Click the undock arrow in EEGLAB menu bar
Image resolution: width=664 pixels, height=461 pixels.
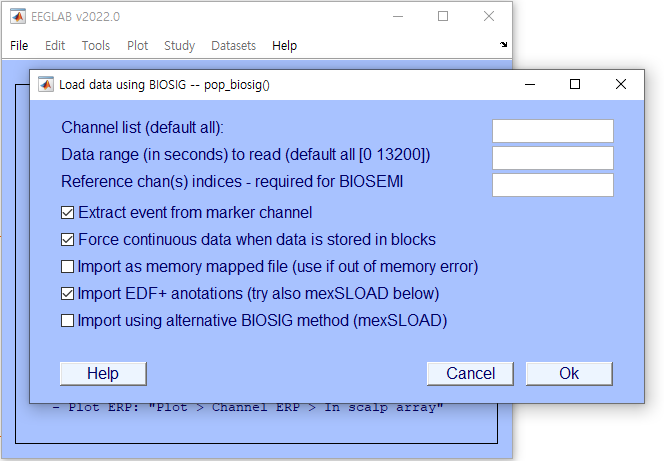tap(503, 44)
